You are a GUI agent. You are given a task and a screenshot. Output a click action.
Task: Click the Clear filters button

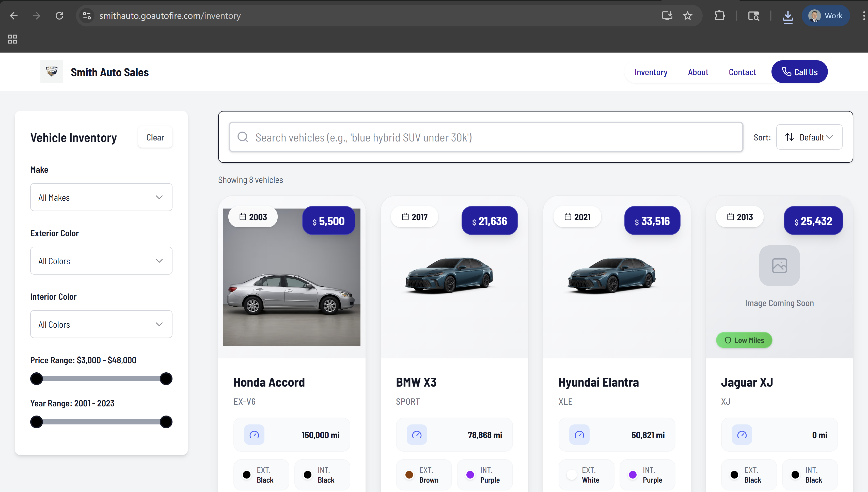[155, 137]
